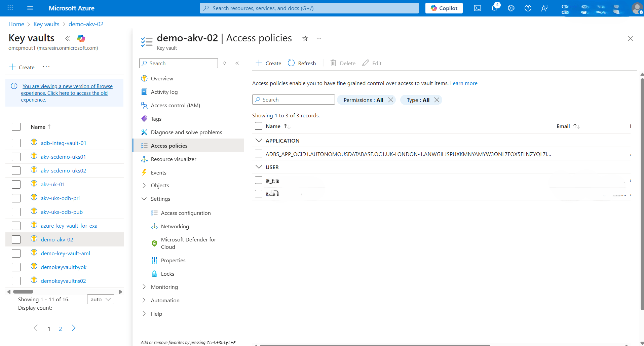Open the Access configuration settings item
Screen dimensions: 644x346
click(186, 213)
